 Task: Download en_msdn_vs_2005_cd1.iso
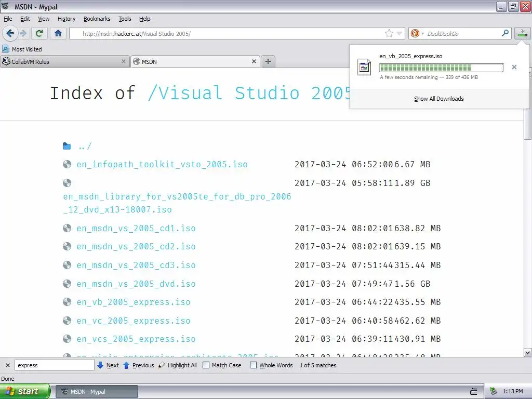136,228
